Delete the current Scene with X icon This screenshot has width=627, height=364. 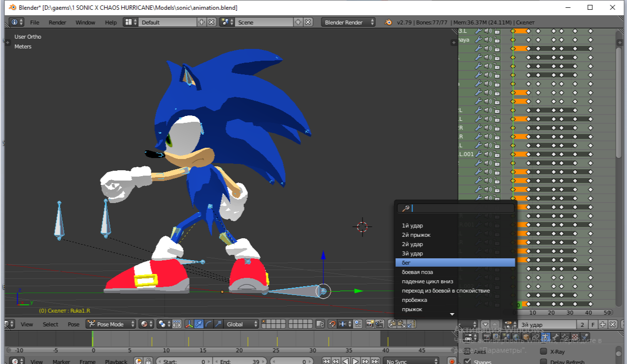(308, 23)
